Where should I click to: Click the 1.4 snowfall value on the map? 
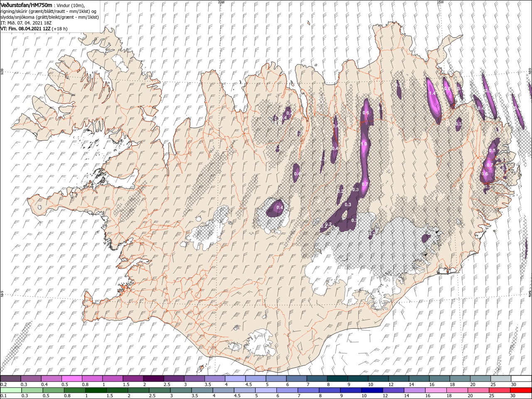pyautogui.click(x=432, y=94)
